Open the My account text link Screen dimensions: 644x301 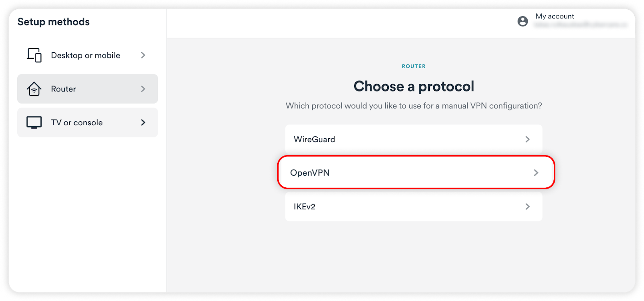[x=555, y=16]
